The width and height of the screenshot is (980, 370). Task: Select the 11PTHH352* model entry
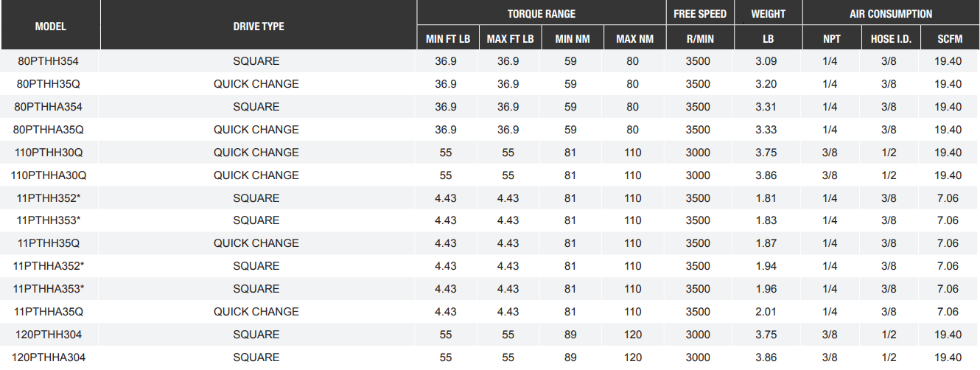tap(51, 198)
